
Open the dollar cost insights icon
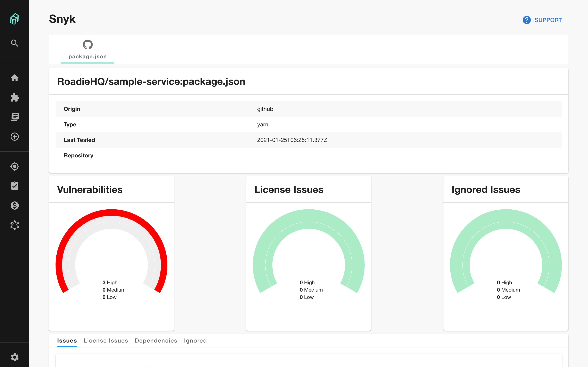tap(14, 206)
